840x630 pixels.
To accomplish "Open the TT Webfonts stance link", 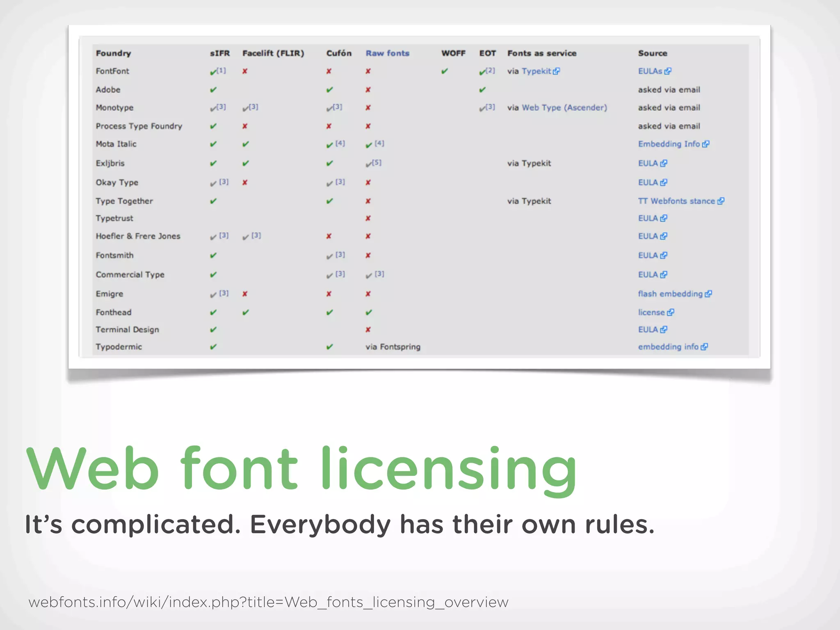I will coord(676,201).
